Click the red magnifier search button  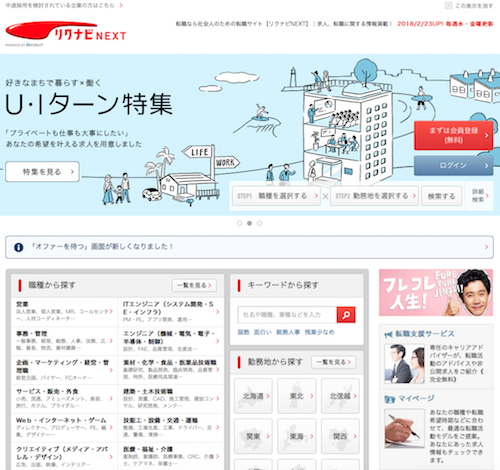(x=346, y=315)
